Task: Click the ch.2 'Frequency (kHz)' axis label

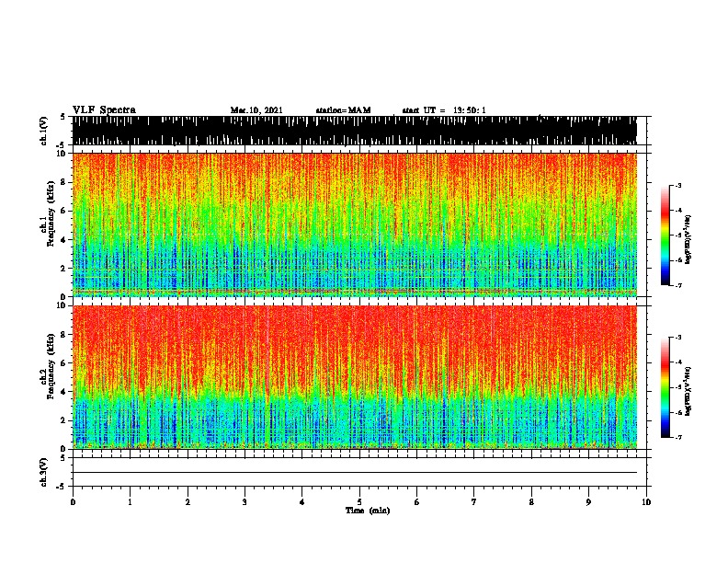Action: tap(51, 366)
